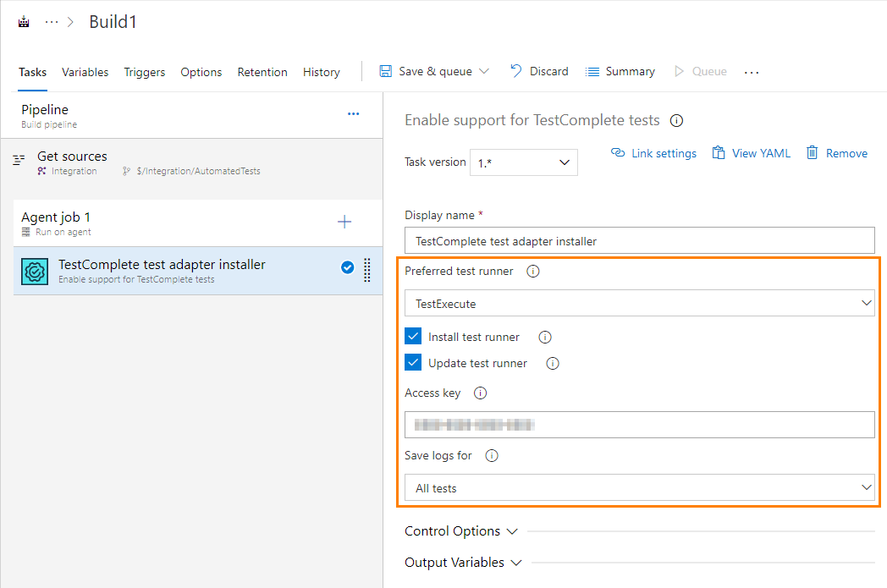Image resolution: width=887 pixels, height=588 pixels.
Task: Click the Build1 breadcrumb title
Action: tap(113, 22)
